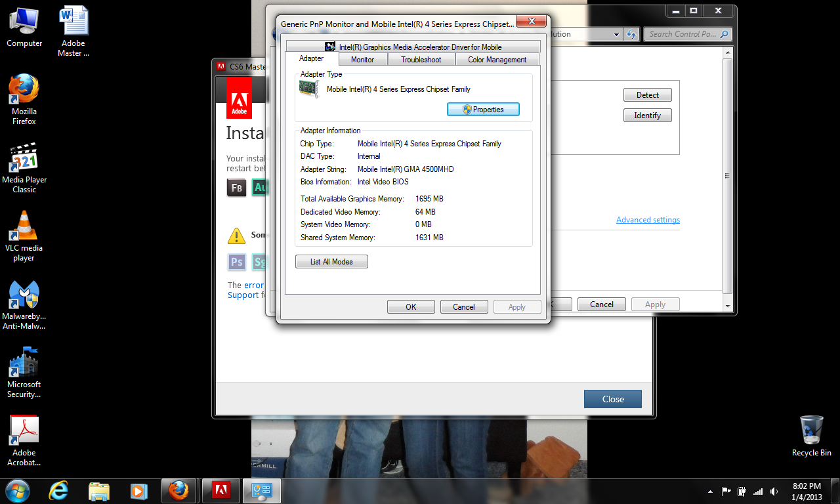Select Shared System Memory 1631 MB value

coord(429,238)
